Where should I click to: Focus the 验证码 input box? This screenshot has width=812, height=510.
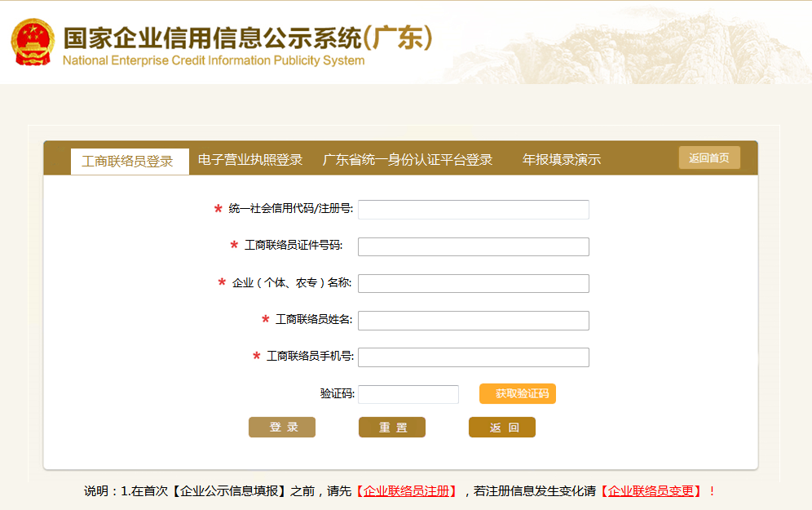(x=408, y=394)
